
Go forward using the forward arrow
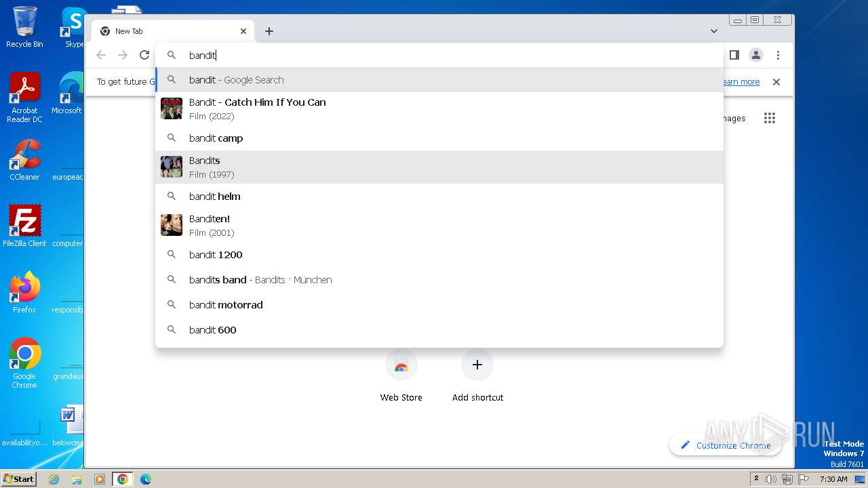(123, 55)
